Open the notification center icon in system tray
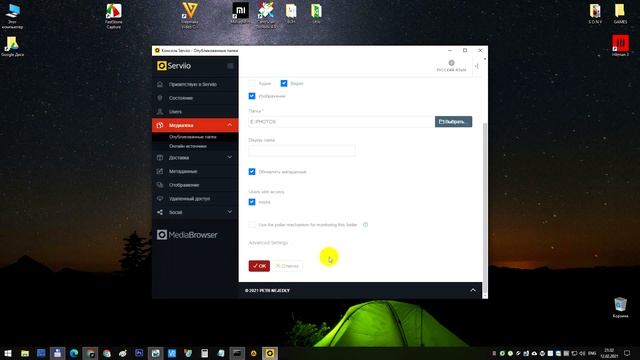Image resolution: width=640 pixels, height=360 pixels. pyautogui.click(x=627, y=353)
